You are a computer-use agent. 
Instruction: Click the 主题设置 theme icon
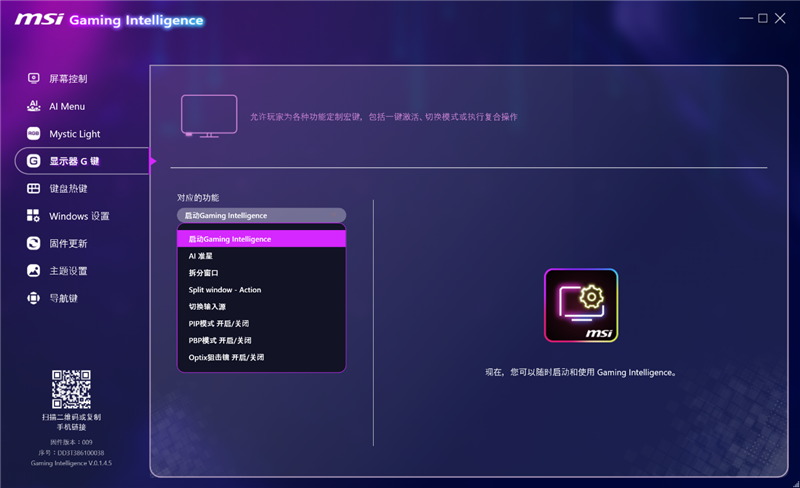pos(34,271)
